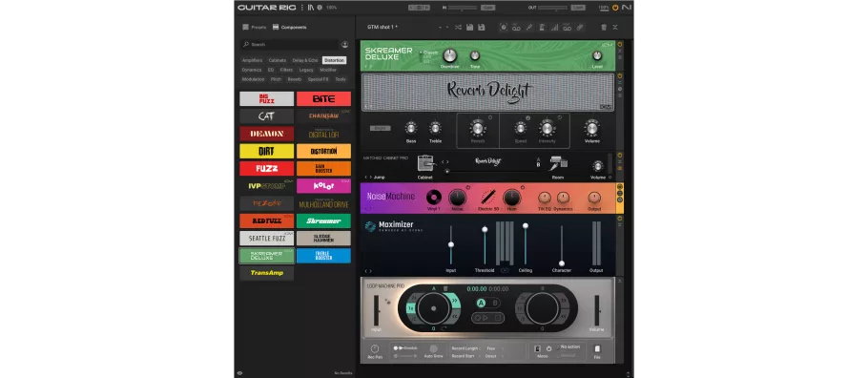Open the Loop Machine File icon
Screen dimensions: 868x378
[597, 348]
